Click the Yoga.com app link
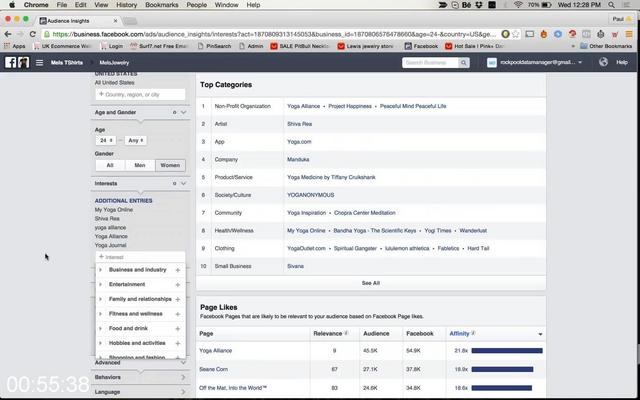 (299, 142)
